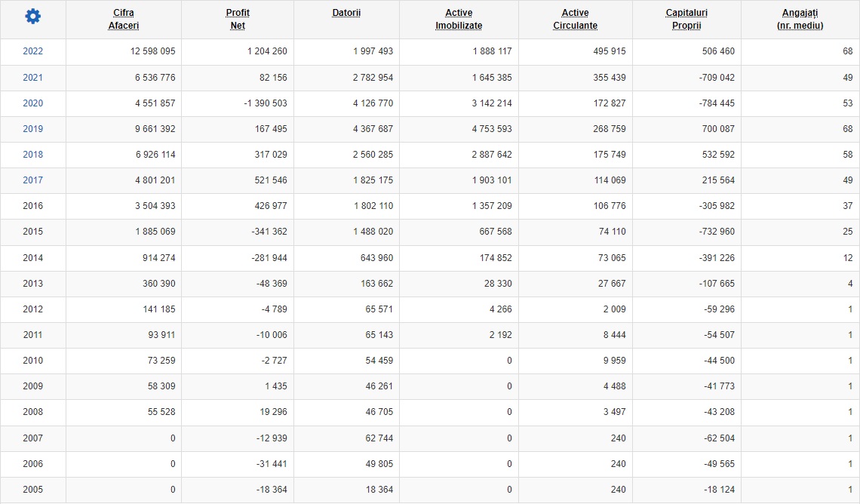Open the 2019 year link
Viewport: 860px width, 504px height.
(33, 129)
